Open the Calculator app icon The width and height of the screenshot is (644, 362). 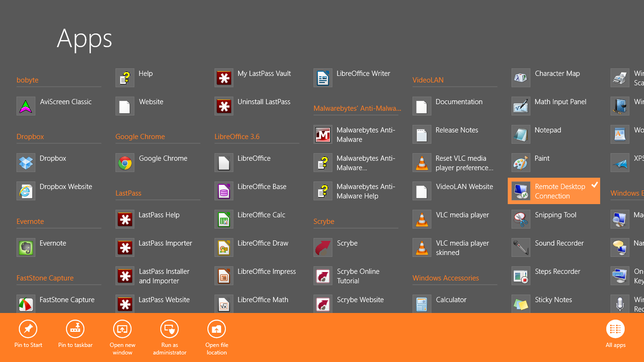(x=422, y=304)
